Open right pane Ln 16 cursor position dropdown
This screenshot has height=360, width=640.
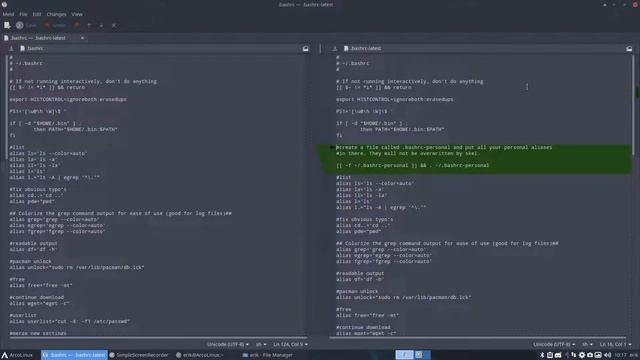(616, 344)
